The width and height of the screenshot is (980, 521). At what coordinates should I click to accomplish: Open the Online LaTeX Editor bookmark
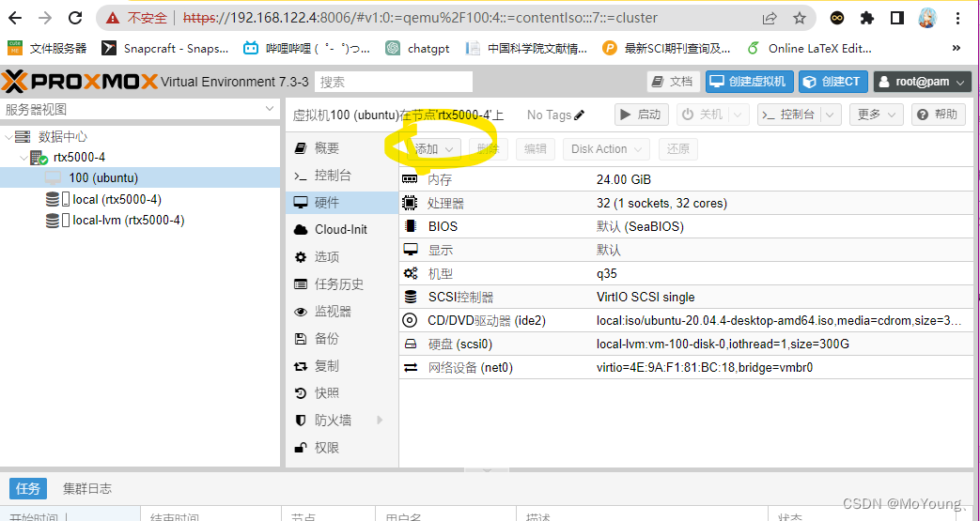click(x=809, y=48)
